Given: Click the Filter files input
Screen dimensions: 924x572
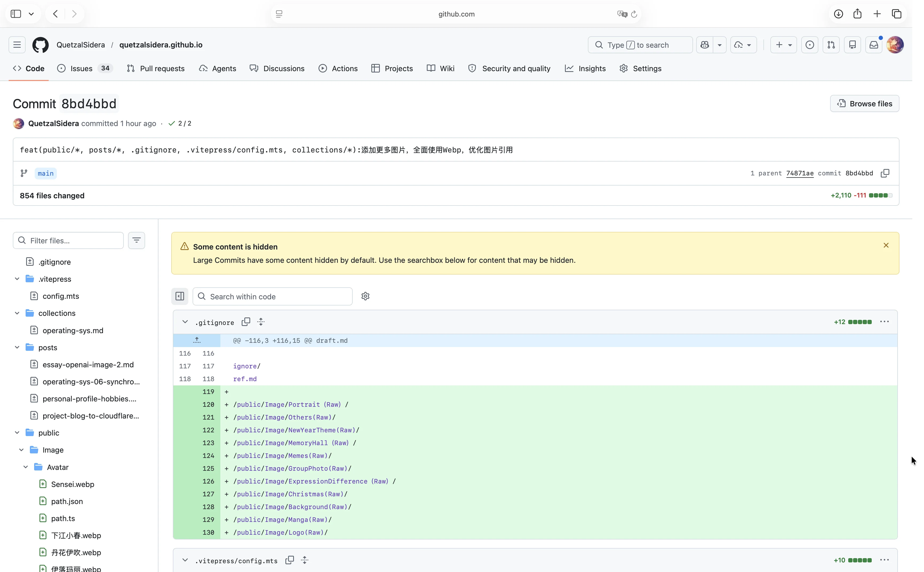Looking at the screenshot, I should [68, 240].
